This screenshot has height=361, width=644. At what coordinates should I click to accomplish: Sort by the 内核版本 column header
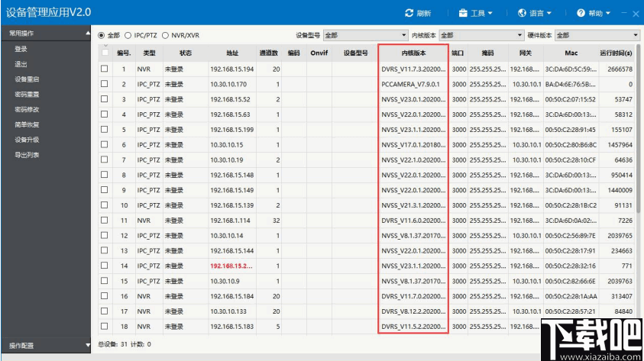413,53
